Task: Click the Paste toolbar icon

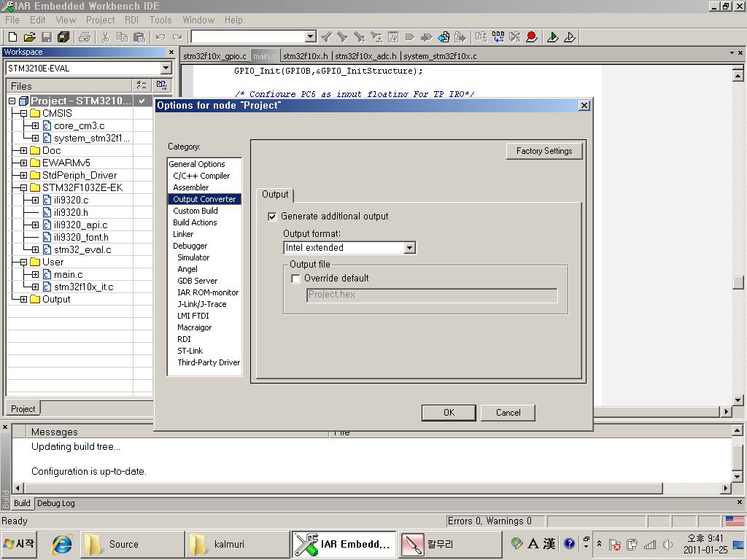Action: click(139, 36)
